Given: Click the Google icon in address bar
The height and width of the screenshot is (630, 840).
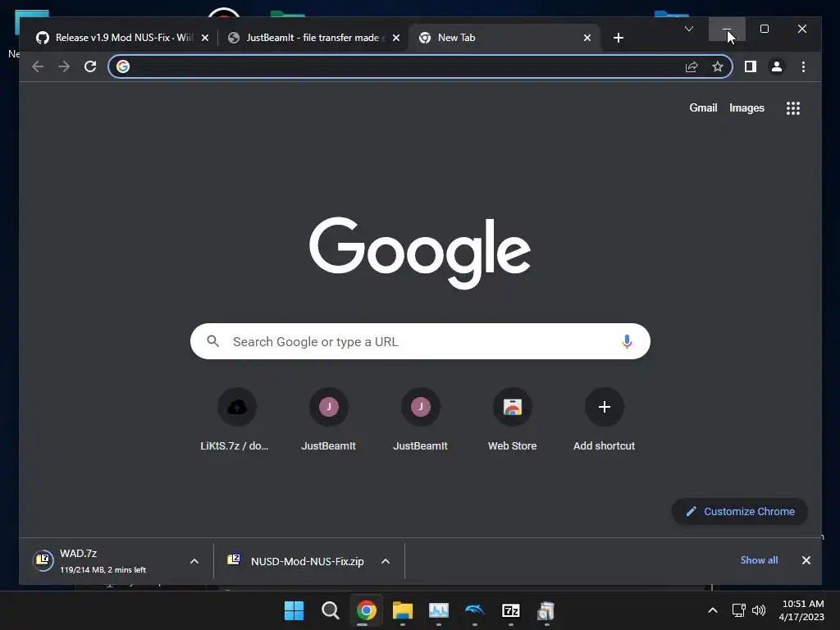Looking at the screenshot, I should (x=123, y=66).
